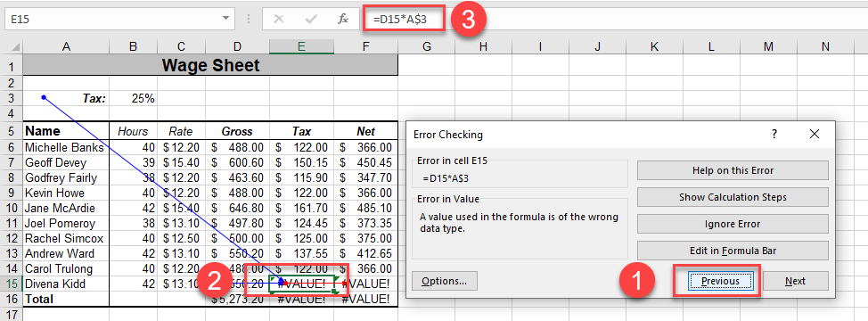Click the #VALUE! cell in F15
The image size is (868, 321).
366,284
